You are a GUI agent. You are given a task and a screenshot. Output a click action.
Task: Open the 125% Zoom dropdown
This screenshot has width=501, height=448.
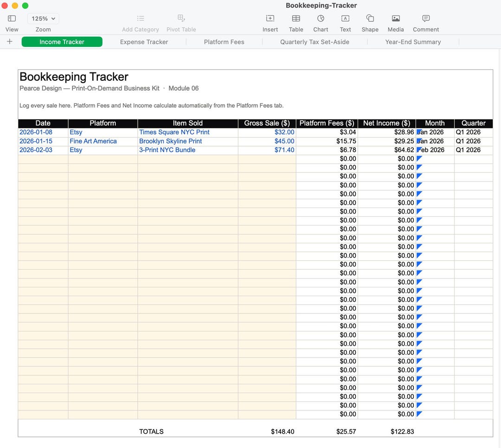pyautogui.click(x=43, y=19)
